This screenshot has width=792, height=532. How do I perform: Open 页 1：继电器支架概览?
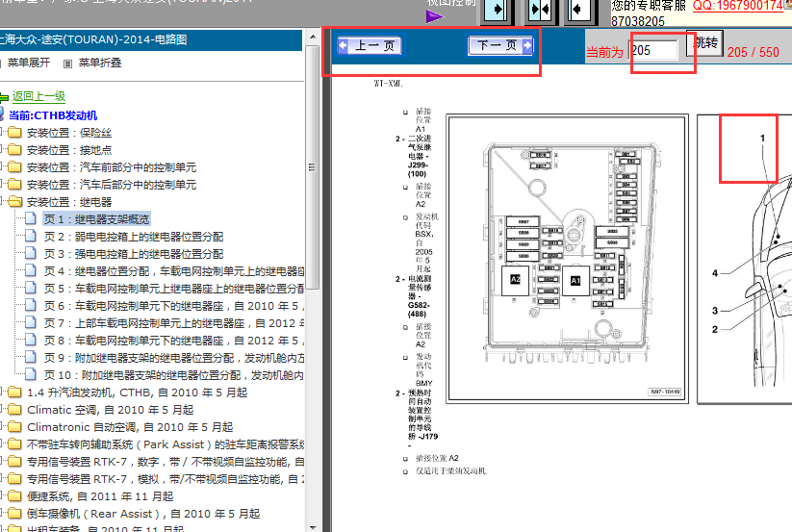96,219
